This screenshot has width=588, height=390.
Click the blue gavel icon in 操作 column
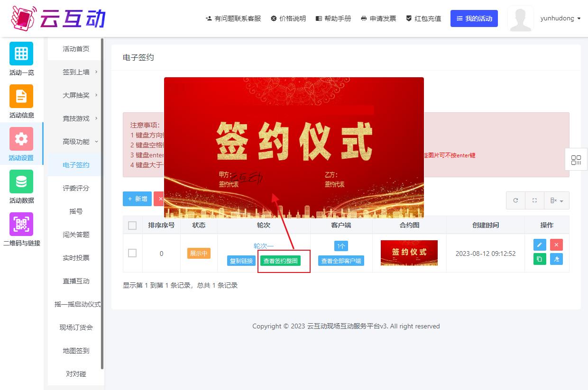[556, 259]
